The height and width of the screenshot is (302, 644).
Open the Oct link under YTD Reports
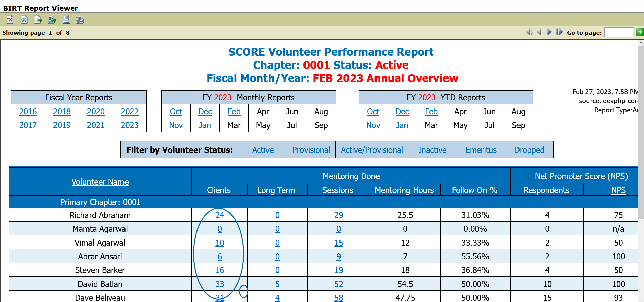pyautogui.click(x=373, y=111)
